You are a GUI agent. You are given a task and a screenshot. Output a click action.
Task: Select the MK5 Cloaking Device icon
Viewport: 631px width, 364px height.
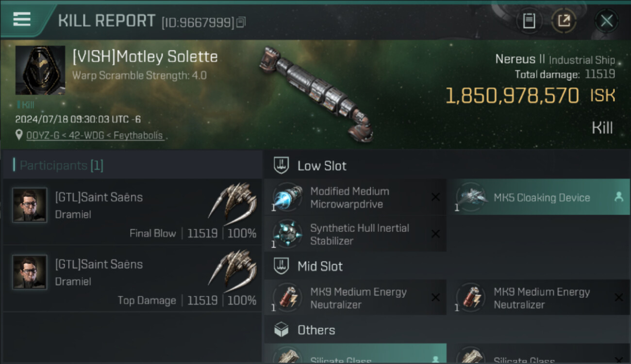click(471, 198)
